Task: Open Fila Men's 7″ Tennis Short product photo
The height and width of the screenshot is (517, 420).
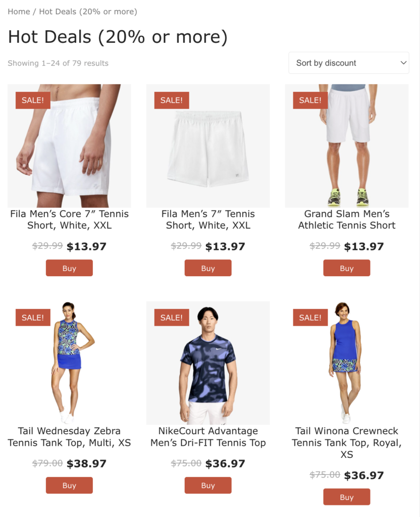Action: pos(208,146)
